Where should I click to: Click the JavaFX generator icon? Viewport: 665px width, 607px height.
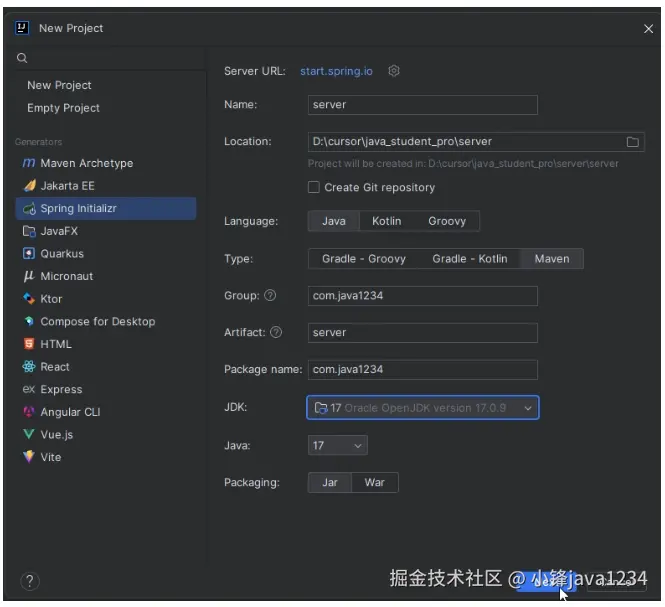[29, 231]
